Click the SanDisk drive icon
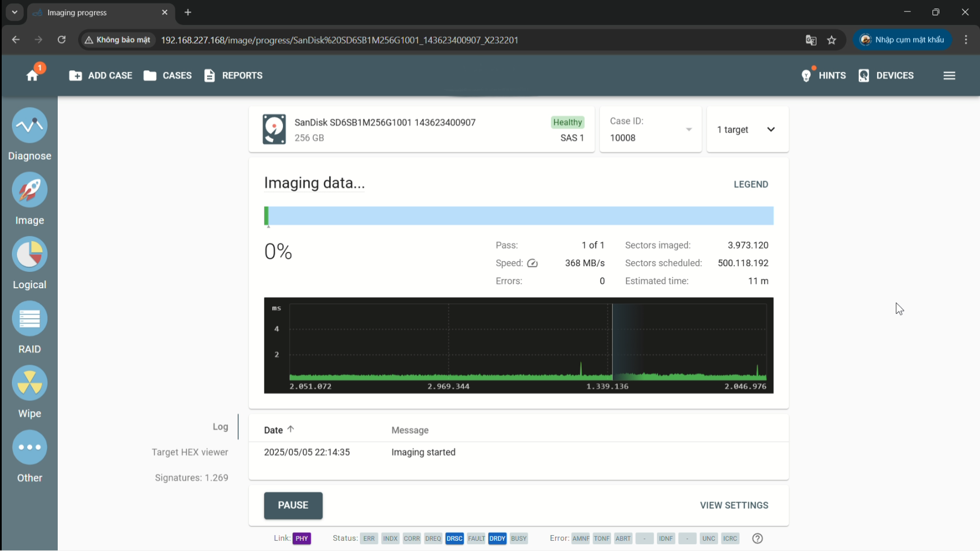This screenshot has height=551, width=980. [274, 129]
